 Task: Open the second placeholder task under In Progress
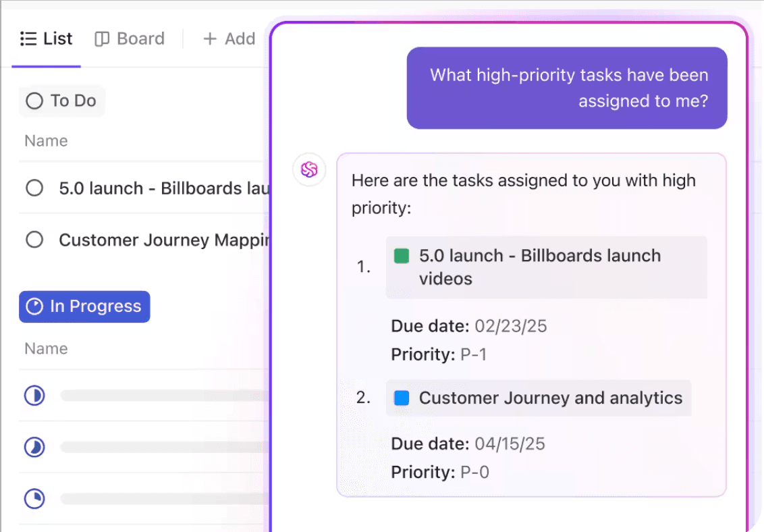[x=165, y=447]
